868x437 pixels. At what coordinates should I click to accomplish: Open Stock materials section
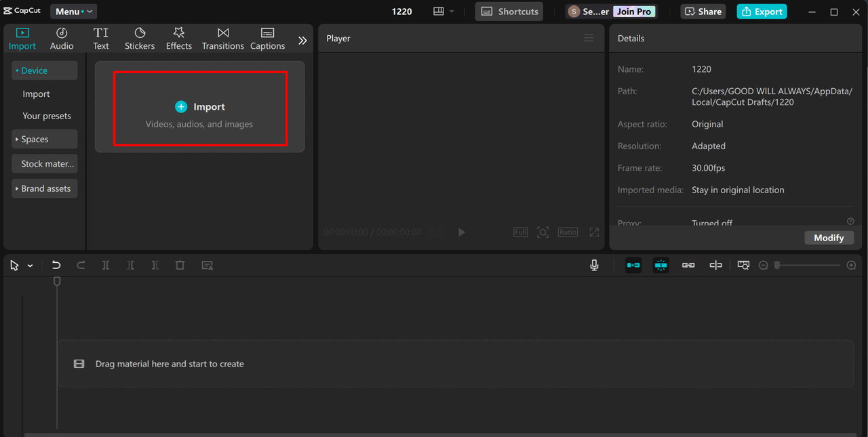(45, 164)
